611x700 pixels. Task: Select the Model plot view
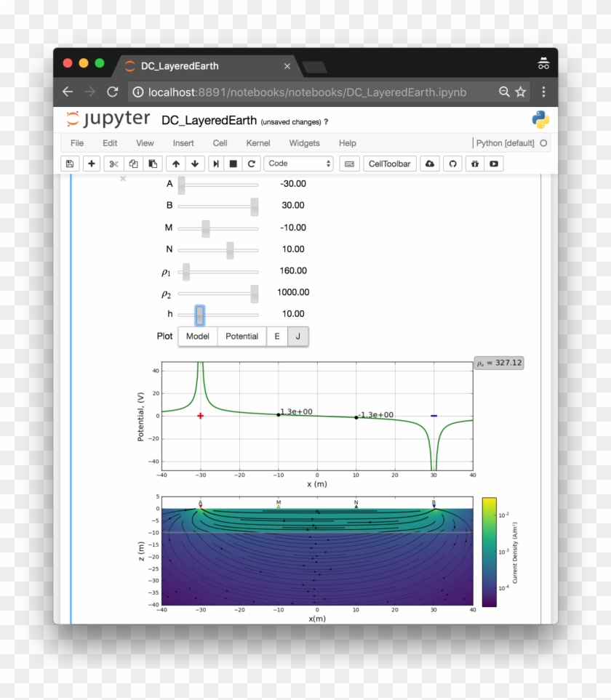[x=197, y=336]
